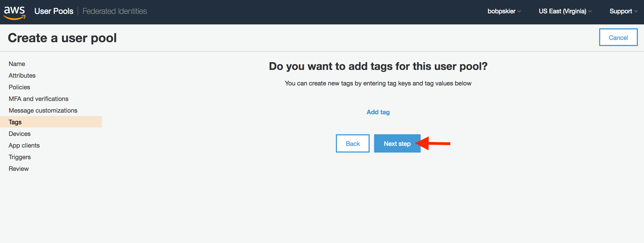Screen dimensions: 644x243
Task: Select the User Pools tab
Action: [54, 11]
